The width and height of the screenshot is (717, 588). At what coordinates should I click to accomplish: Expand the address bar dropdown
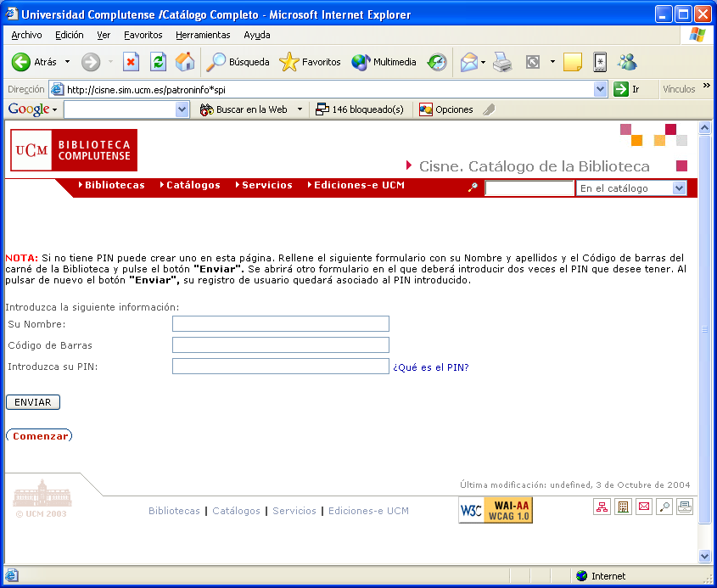click(x=600, y=89)
